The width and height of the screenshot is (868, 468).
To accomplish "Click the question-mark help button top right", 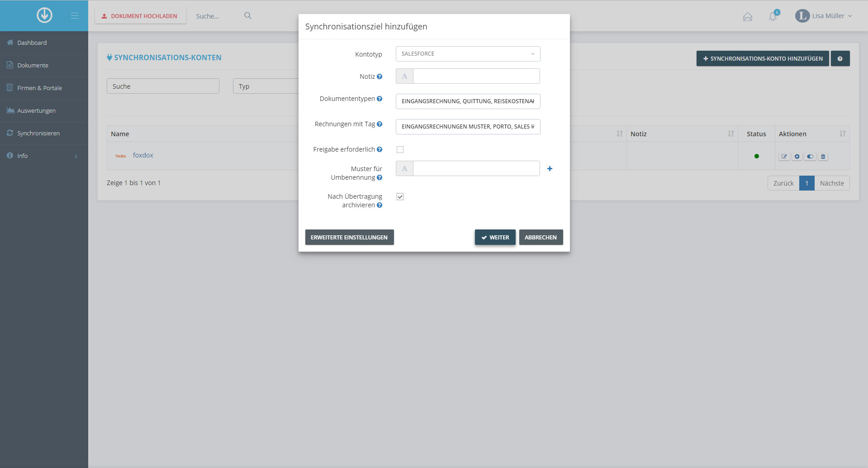I will (x=840, y=59).
